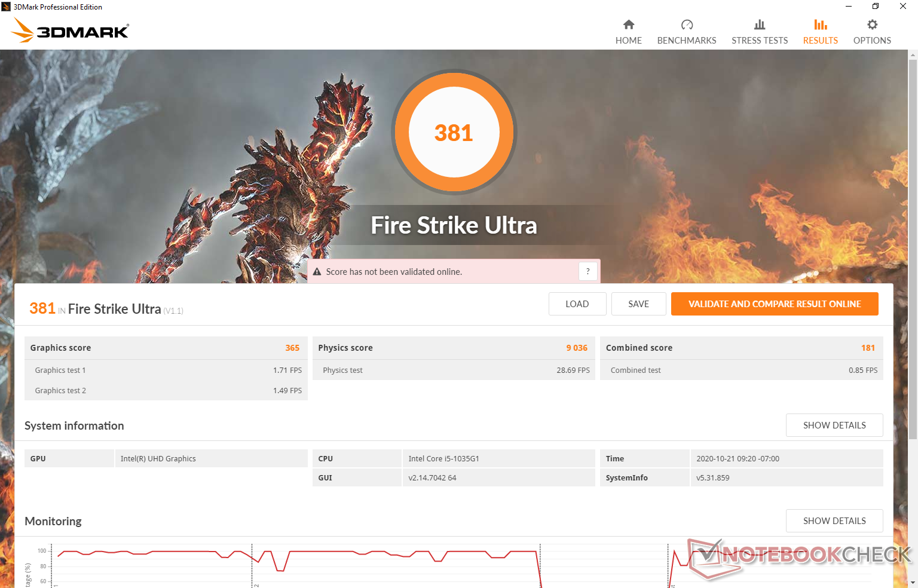The height and width of the screenshot is (588, 918).
Task: Click the warning triangle icon beside validation message
Action: [317, 272]
